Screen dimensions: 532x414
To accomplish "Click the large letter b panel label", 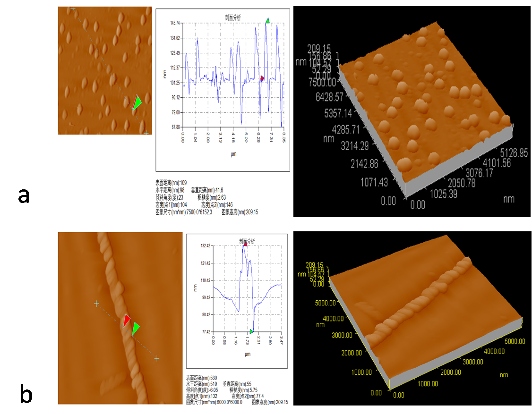I will (26, 394).
